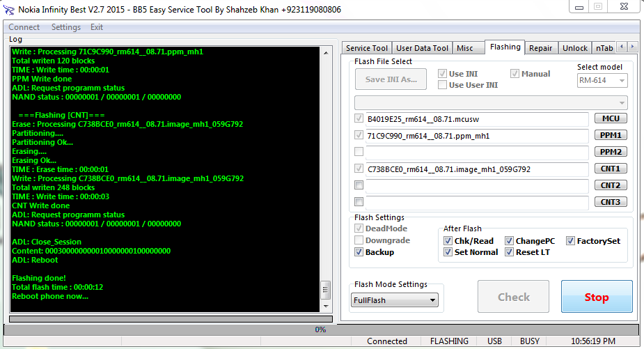Click the USB status bar entry
The image size is (644, 349).
494,341
